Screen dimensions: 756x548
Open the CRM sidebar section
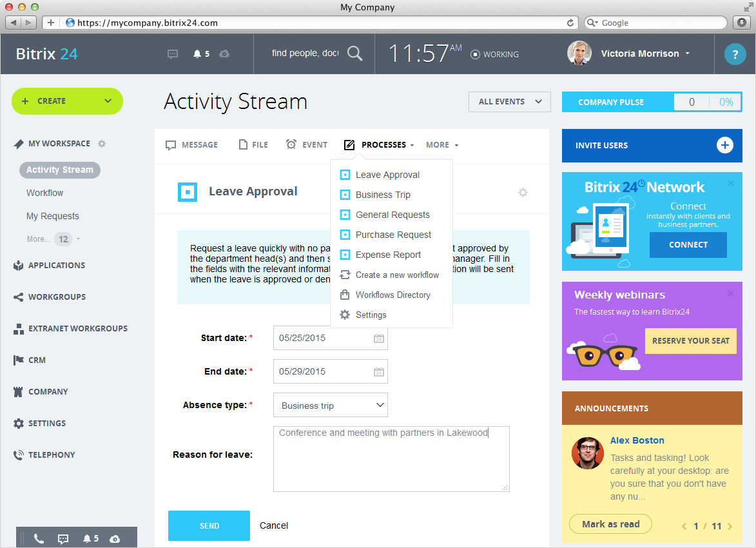coord(30,360)
